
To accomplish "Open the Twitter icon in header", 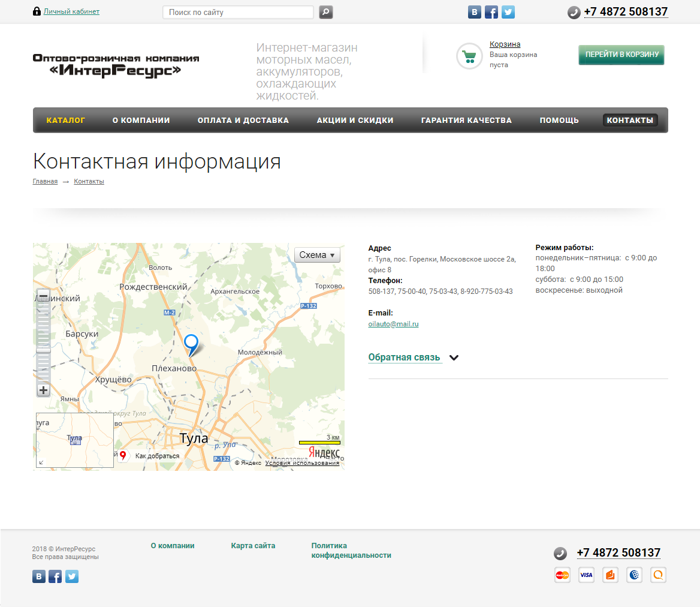I will [508, 12].
